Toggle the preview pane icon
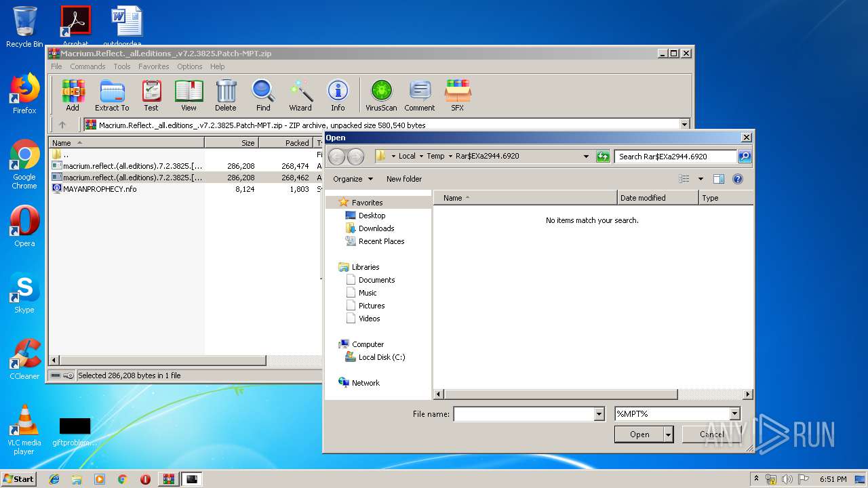Viewport: 868px width, 488px height. tap(719, 179)
